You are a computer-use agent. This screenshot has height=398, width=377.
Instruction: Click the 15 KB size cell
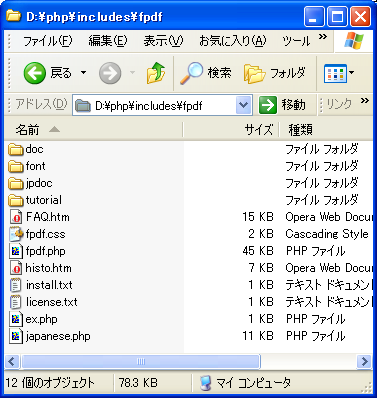click(x=258, y=217)
